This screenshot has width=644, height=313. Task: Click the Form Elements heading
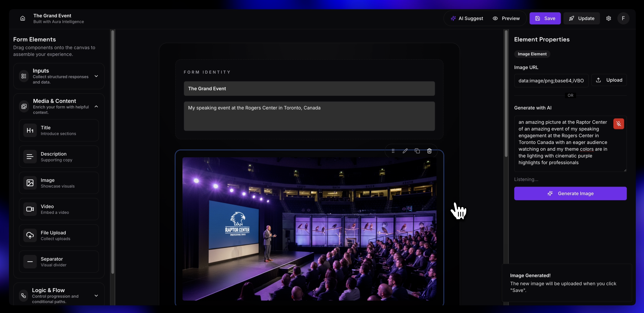click(35, 39)
